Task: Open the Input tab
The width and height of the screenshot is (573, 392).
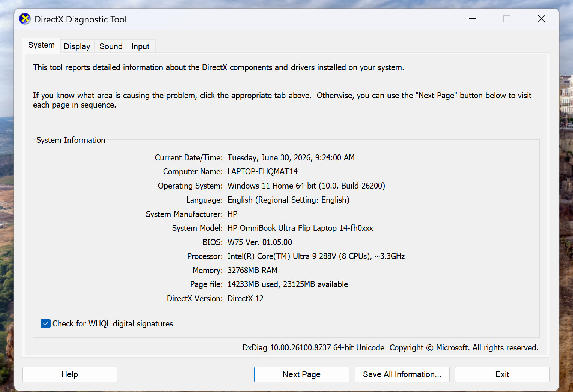Action: (140, 46)
